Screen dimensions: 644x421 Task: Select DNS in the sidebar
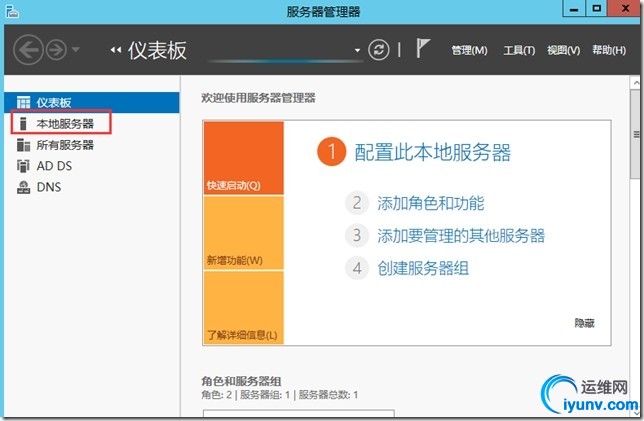pos(92,187)
